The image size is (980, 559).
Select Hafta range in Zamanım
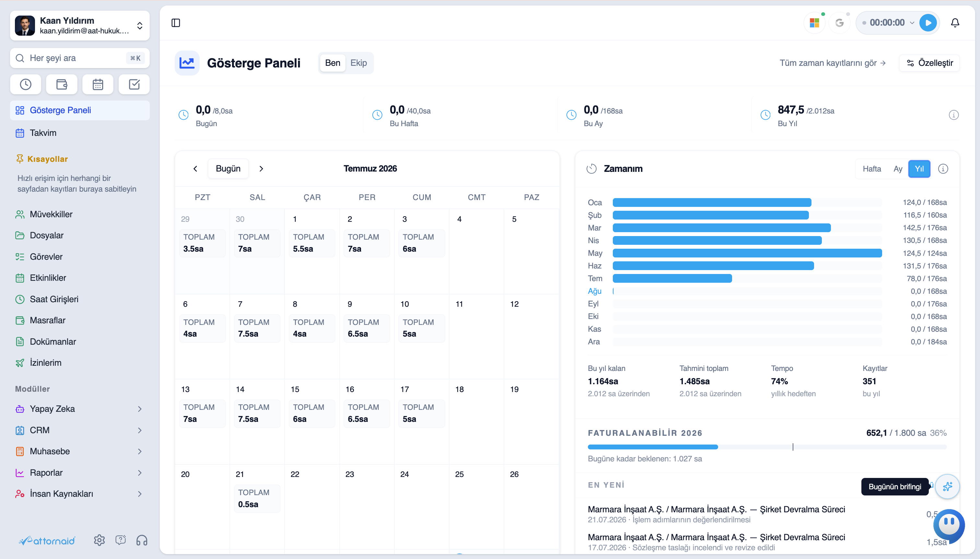coord(872,169)
